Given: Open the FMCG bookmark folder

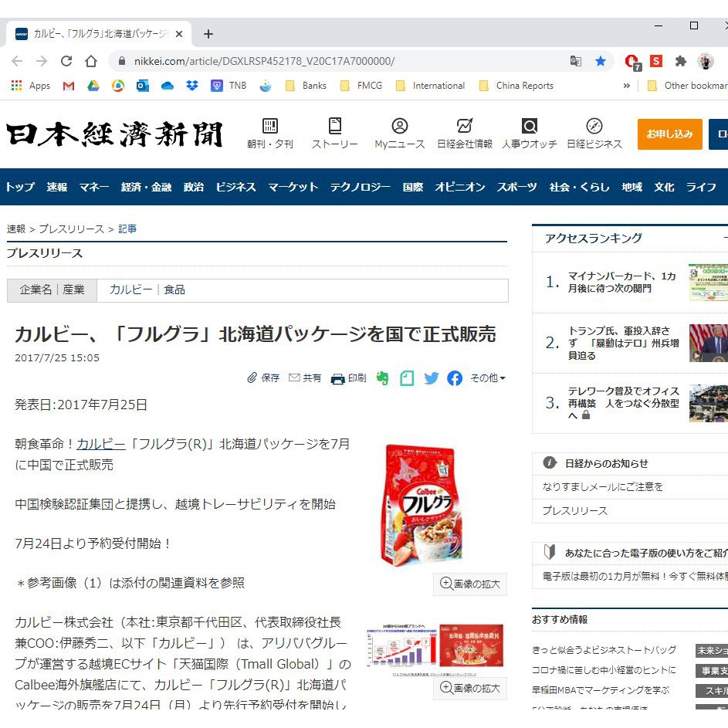Looking at the screenshot, I should point(361,86).
